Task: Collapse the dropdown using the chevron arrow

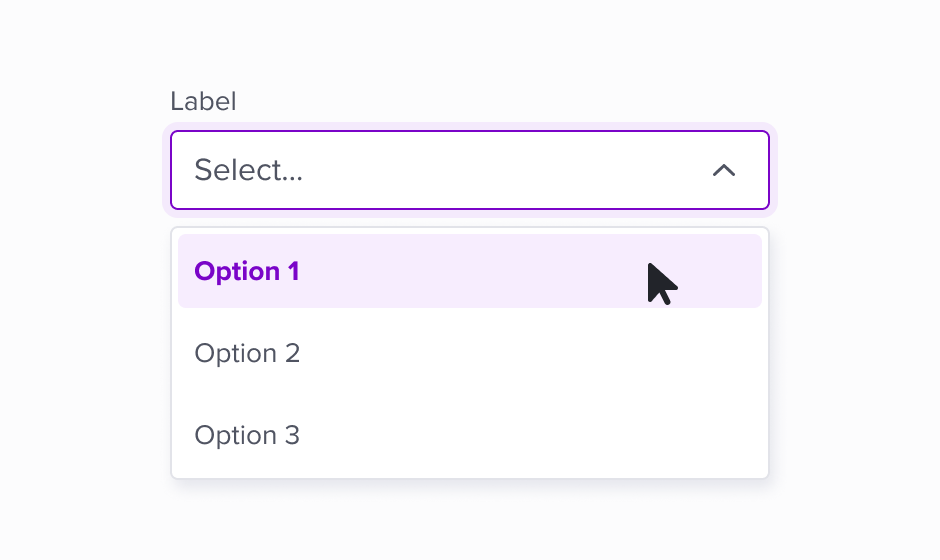Action: pyautogui.click(x=724, y=170)
